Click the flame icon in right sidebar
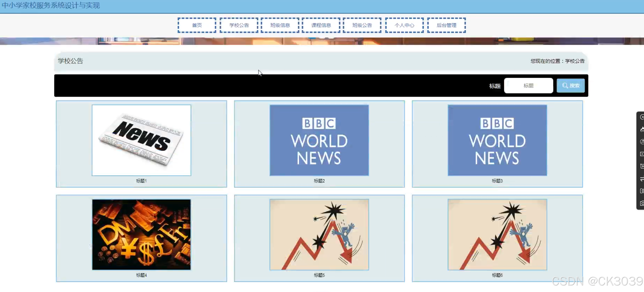Screen dimensions: 644x292 click(642, 129)
